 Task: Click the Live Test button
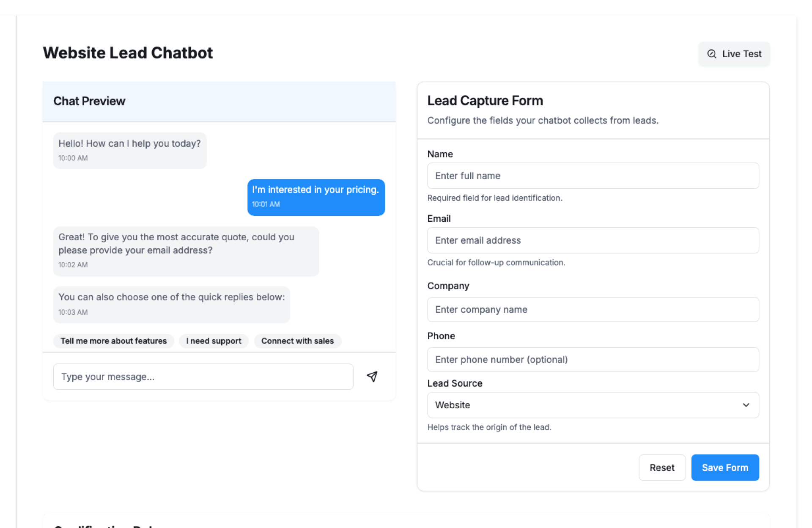tap(734, 54)
